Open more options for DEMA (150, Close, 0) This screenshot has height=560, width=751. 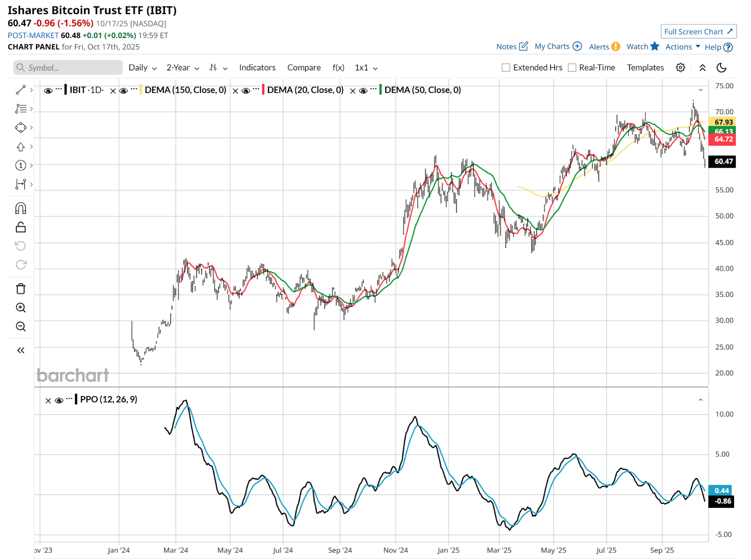[x=134, y=89]
